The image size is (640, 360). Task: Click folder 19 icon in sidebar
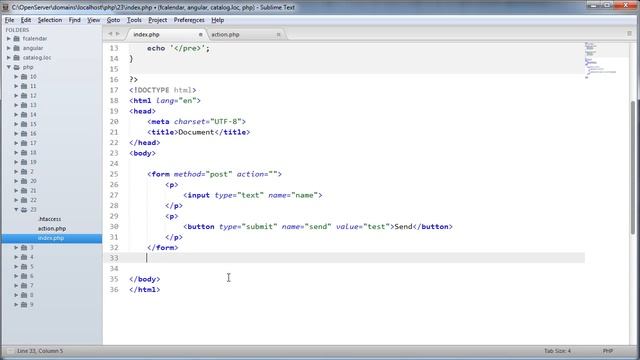pyautogui.click(x=24, y=162)
